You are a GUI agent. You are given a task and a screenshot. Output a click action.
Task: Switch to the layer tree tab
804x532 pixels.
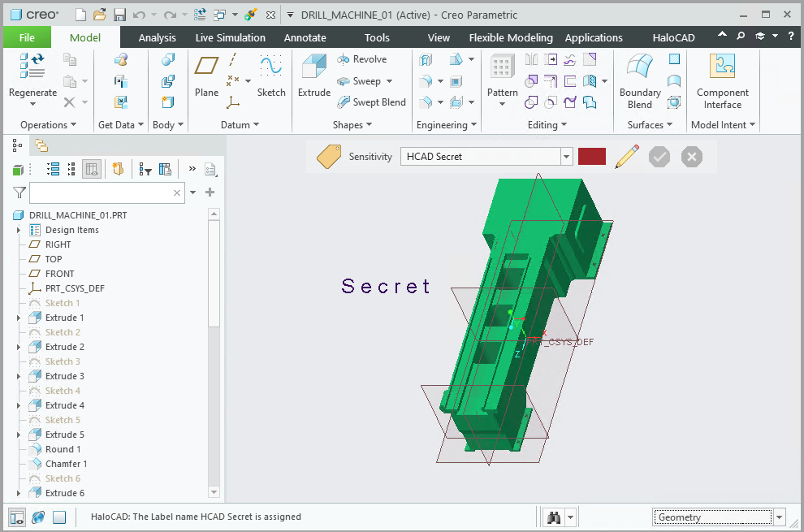coord(41,145)
